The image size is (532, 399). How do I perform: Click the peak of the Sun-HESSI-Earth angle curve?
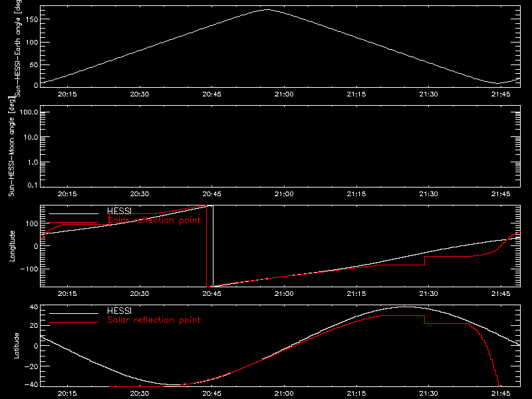(x=267, y=10)
